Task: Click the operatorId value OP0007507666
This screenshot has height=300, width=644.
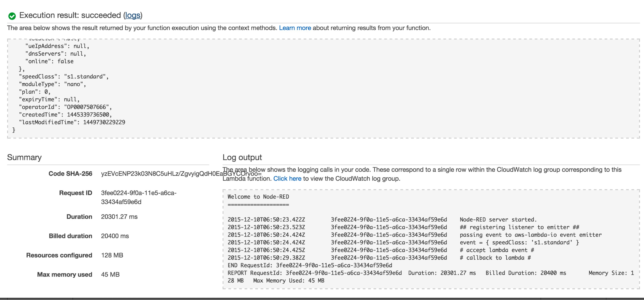Action: point(89,107)
